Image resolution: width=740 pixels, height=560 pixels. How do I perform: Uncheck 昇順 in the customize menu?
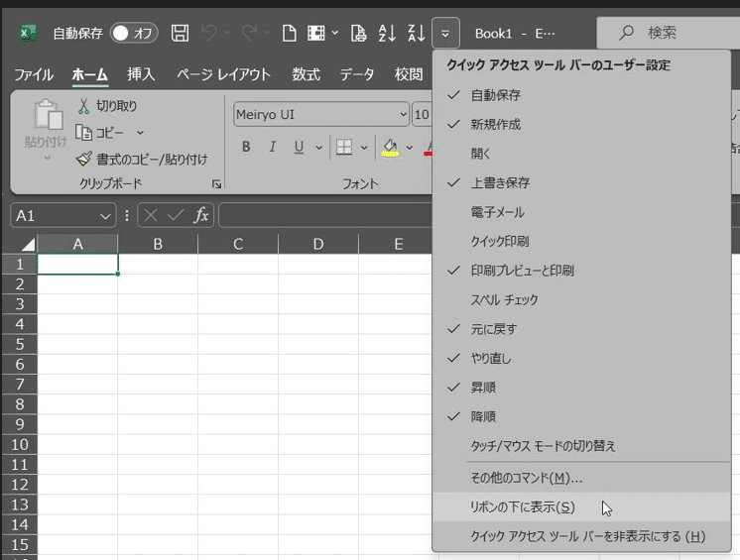[x=581, y=388]
